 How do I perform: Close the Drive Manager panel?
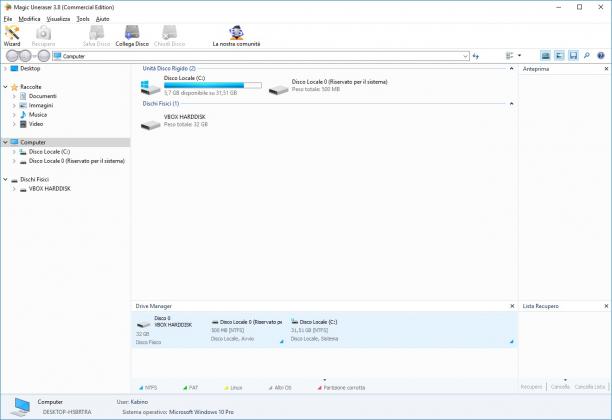(x=512, y=306)
